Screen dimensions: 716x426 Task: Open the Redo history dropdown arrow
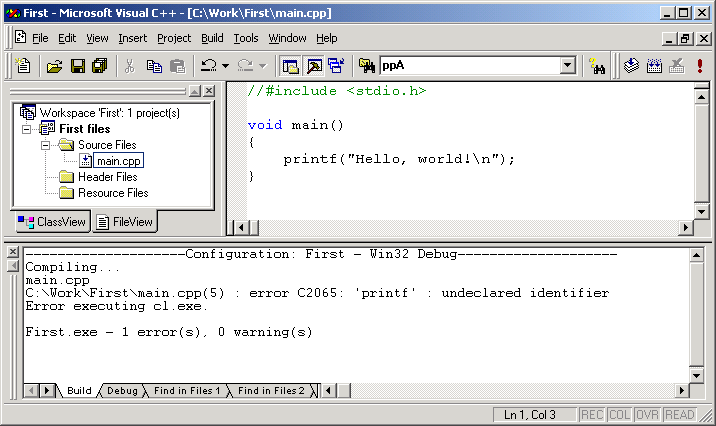[x=262, y=66]
